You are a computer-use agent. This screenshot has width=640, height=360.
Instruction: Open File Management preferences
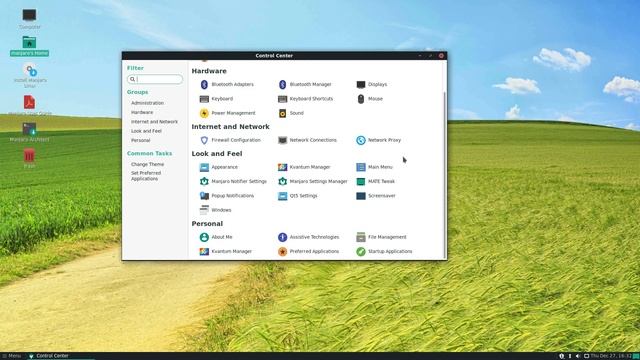pos(381,237)
